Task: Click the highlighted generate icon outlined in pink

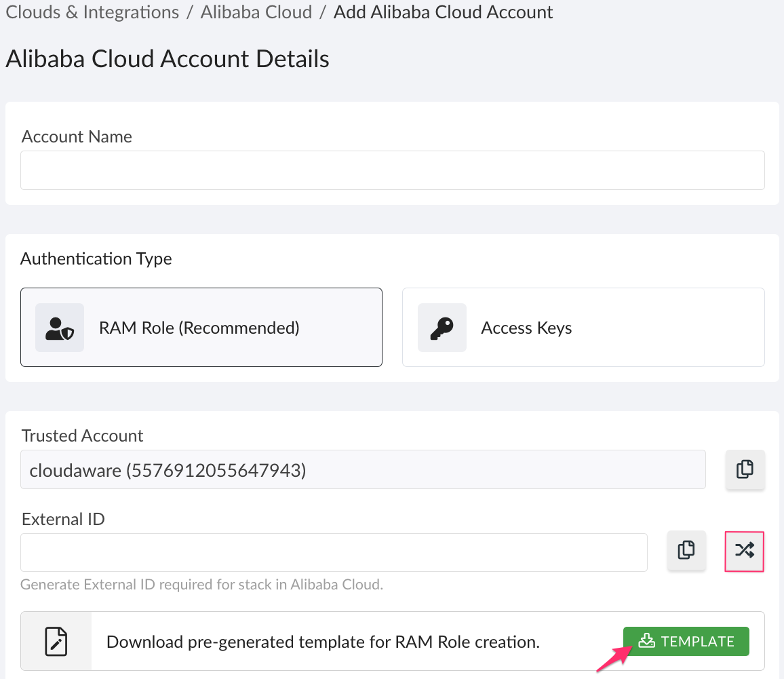Action: pos(744,551)
